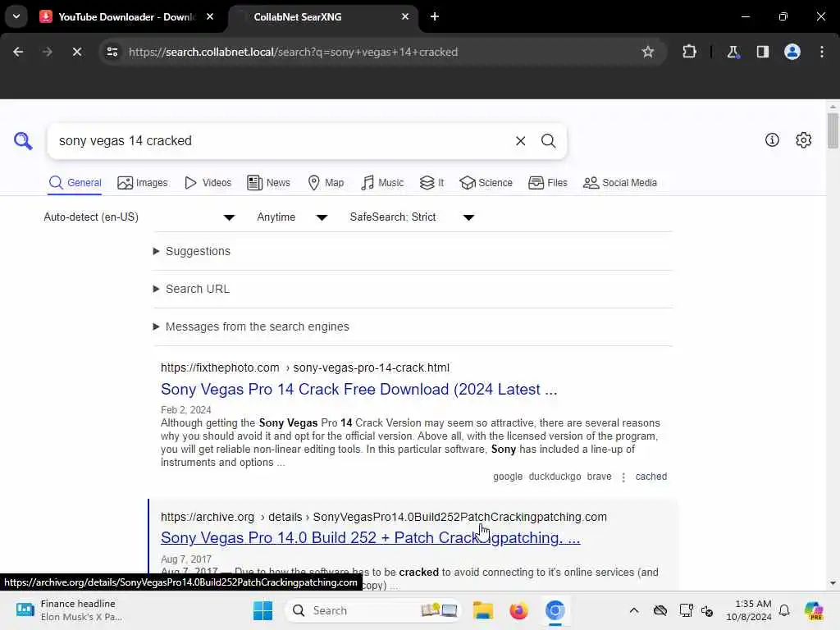The height and width of the screenshot is (630, 840).
Task: Show hidden system tray icons
Action: pyautogui.click(x=634, y=610)
